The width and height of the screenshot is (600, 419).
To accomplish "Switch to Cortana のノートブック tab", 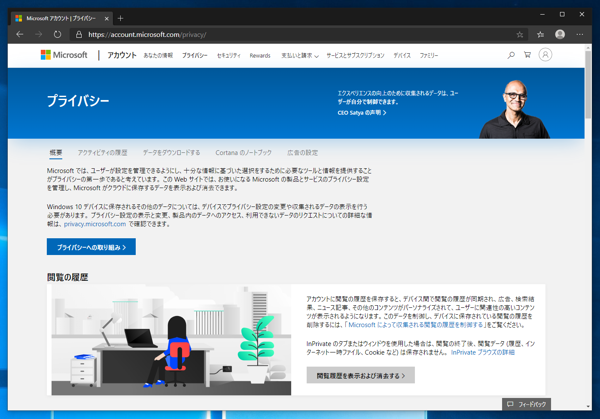I will 243,153.
